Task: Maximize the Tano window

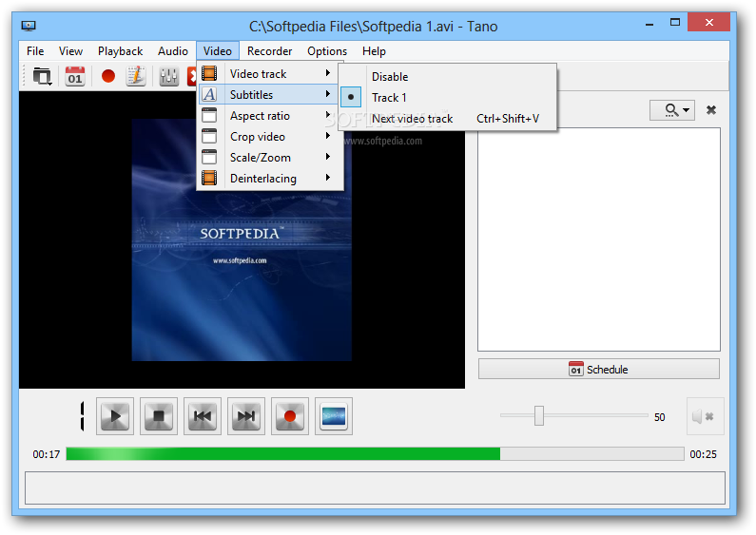Action: point(675,23)
